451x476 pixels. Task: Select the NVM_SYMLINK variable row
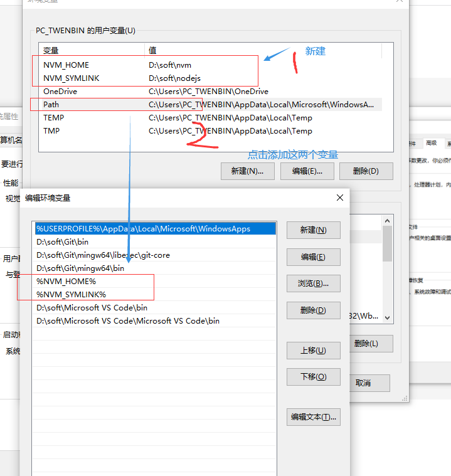211,78
